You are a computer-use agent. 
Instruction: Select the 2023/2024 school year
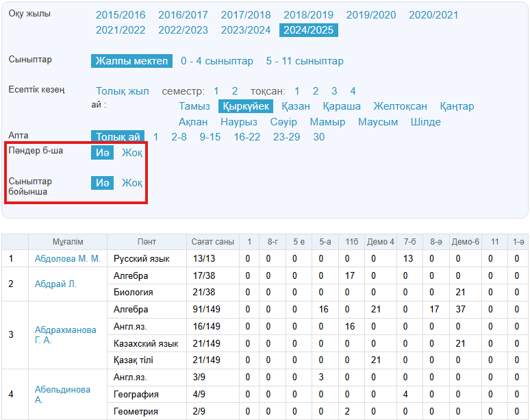point(245,30)
